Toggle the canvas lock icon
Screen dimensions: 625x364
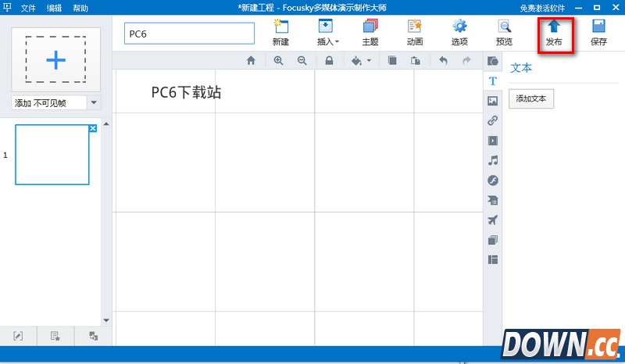click(x=329, y=61)
